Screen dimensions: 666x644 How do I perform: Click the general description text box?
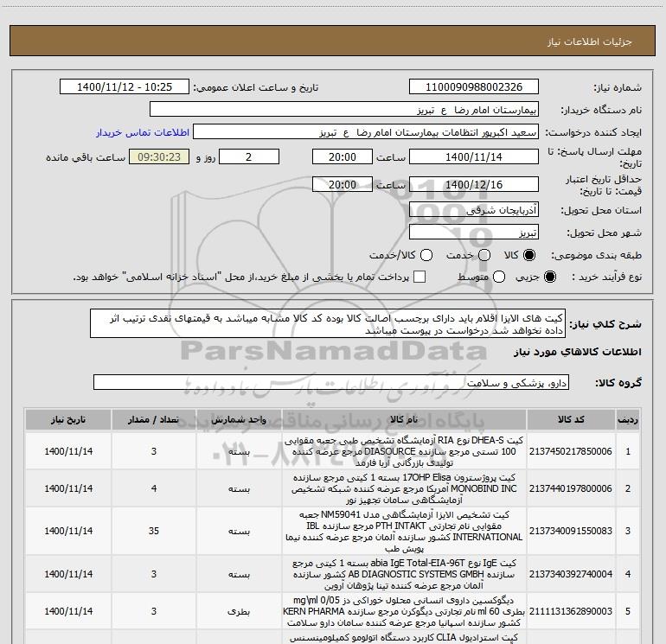[328, 323]
